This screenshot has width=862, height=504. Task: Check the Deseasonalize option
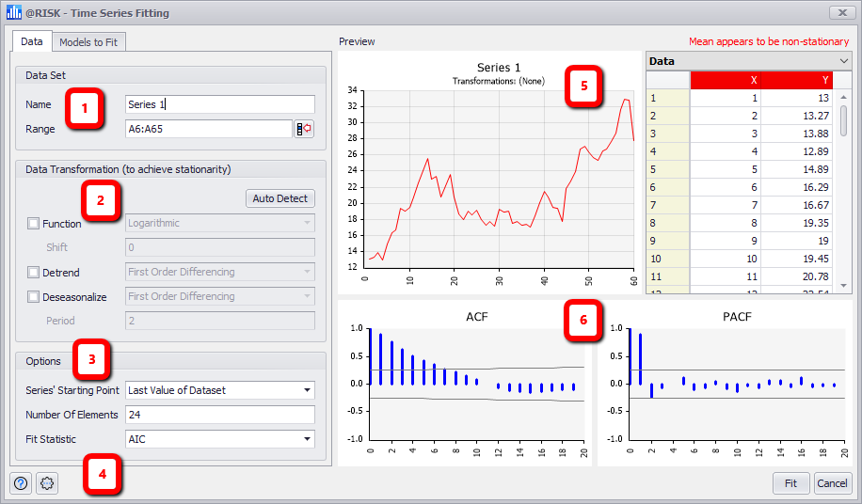(34, 297)
